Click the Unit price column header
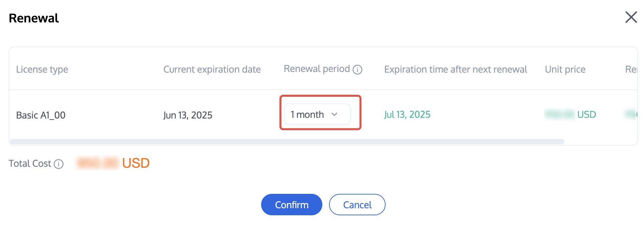 [565, 69]
